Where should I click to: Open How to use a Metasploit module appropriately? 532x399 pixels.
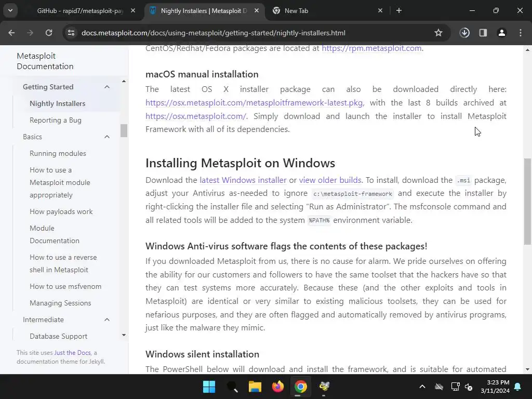click(x=60, y=182)
